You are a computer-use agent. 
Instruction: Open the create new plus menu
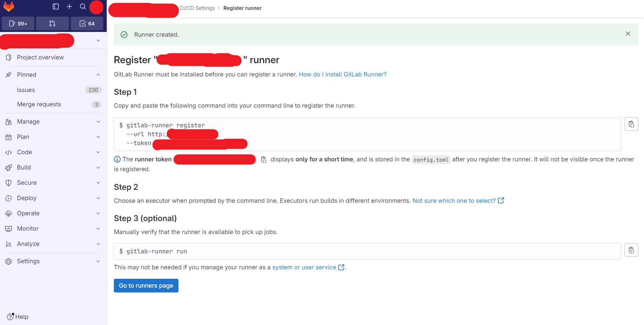pos(69,6)
